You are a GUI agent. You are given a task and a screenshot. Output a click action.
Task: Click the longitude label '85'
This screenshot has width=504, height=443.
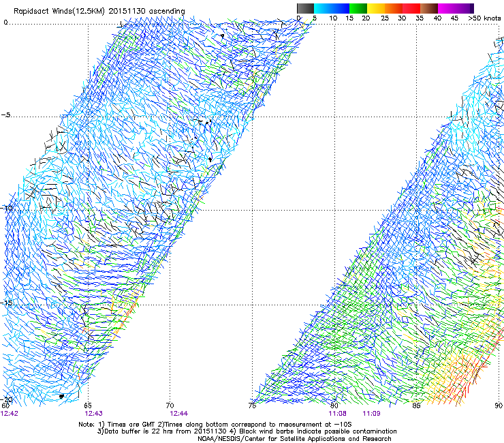point(416,406)
